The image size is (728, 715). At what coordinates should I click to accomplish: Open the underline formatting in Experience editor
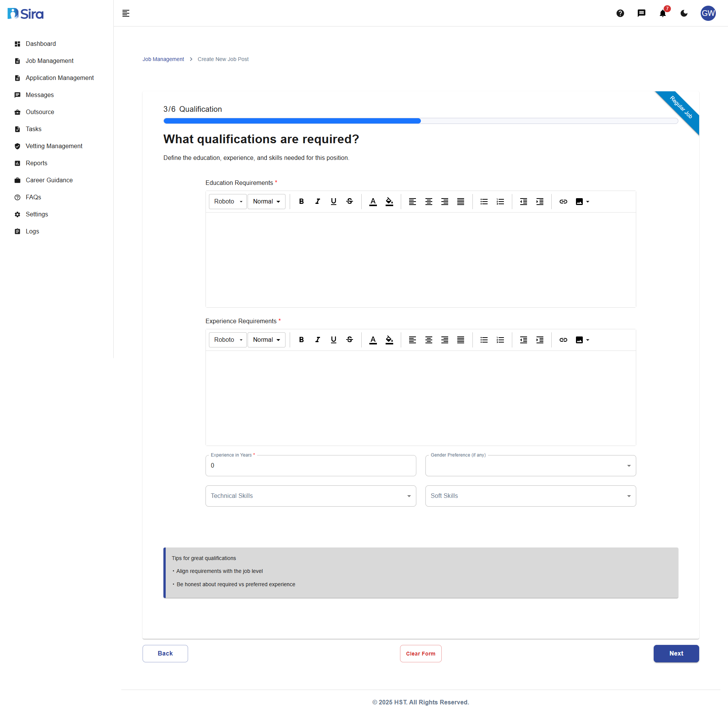pos(334,340)
